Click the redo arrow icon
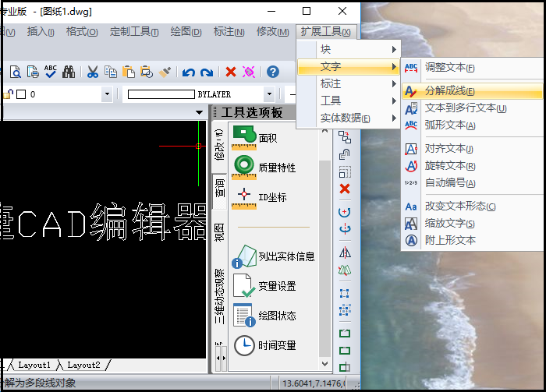This screenshot has width=546, height=392. click(207, 72)
